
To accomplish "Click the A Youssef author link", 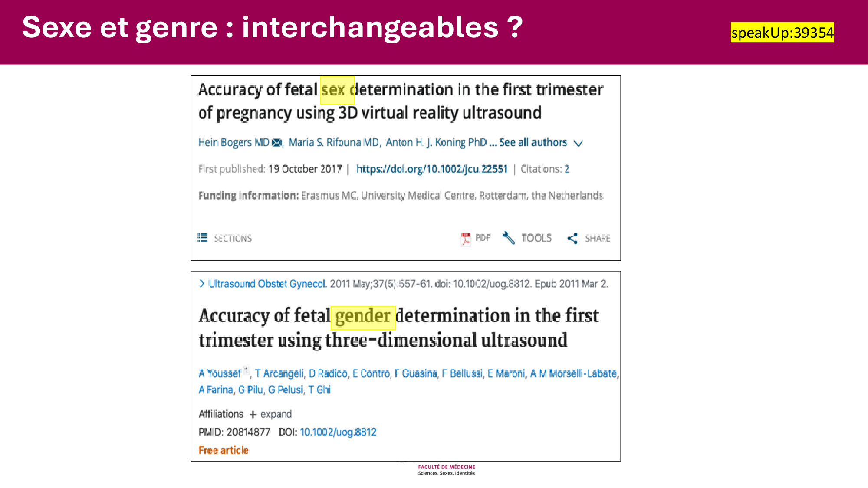I will pos(220,373).
